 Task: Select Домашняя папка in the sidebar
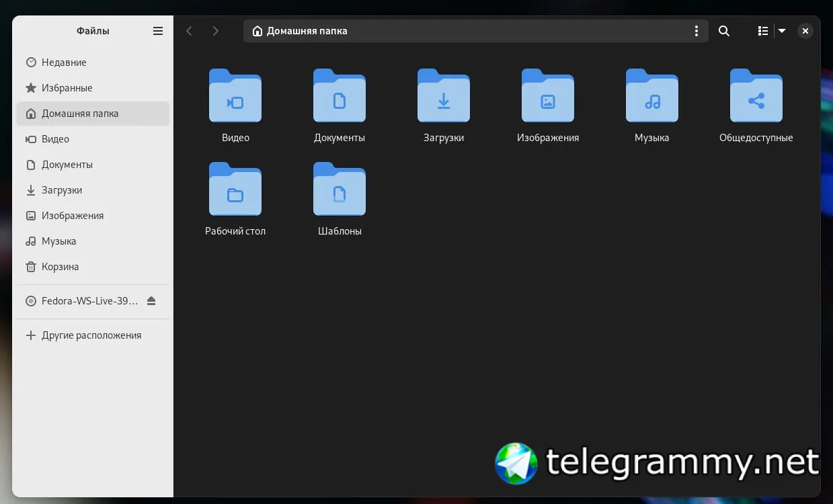click(93, 114)
